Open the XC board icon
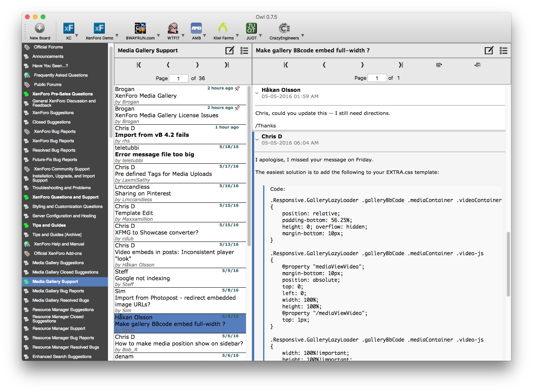 pyautogui.click(x=69, y=28)
